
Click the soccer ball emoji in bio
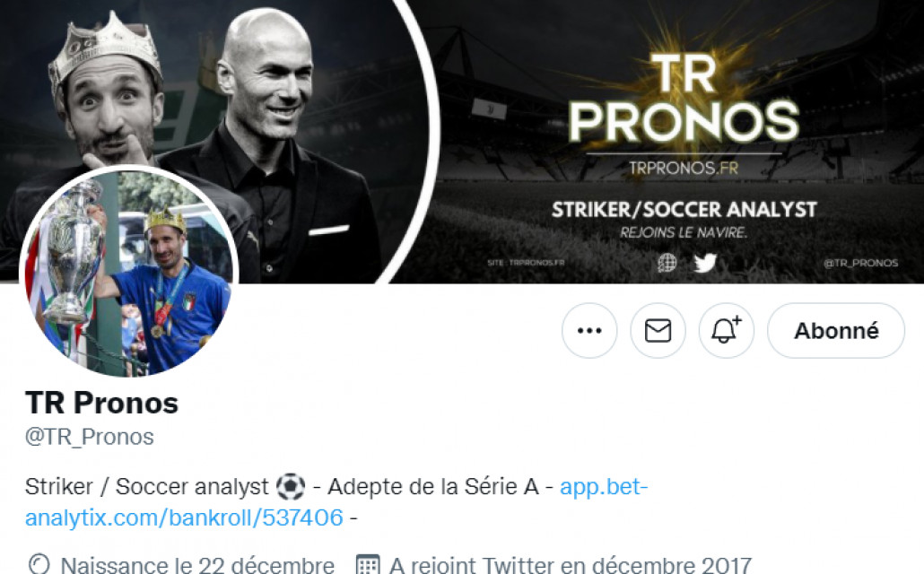click(291, 487)
